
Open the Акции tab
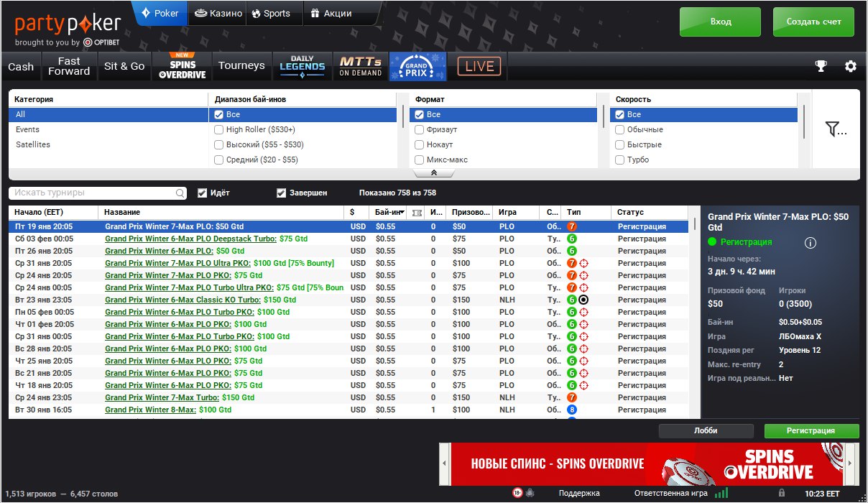(333, 13)
